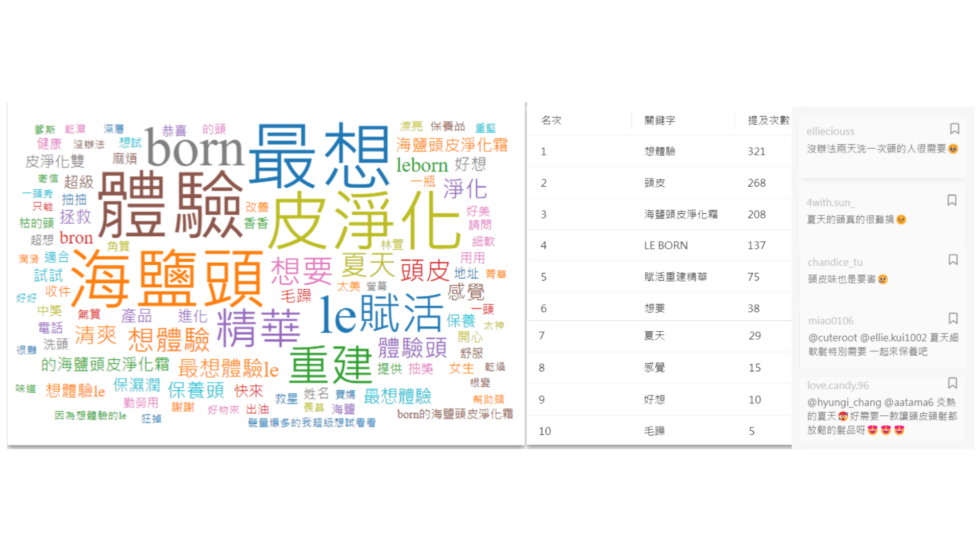Open the miao0106 profile name

[831, 321]
